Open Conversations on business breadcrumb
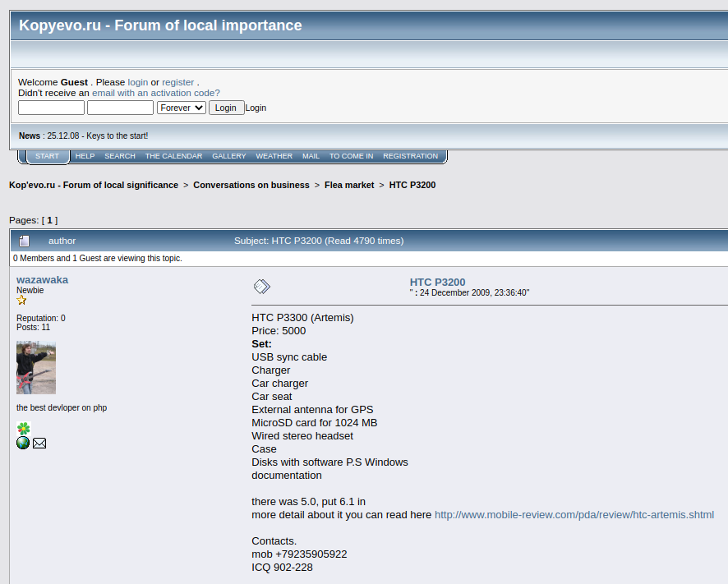The image size is (728, 584). click(x=251, y=185)
